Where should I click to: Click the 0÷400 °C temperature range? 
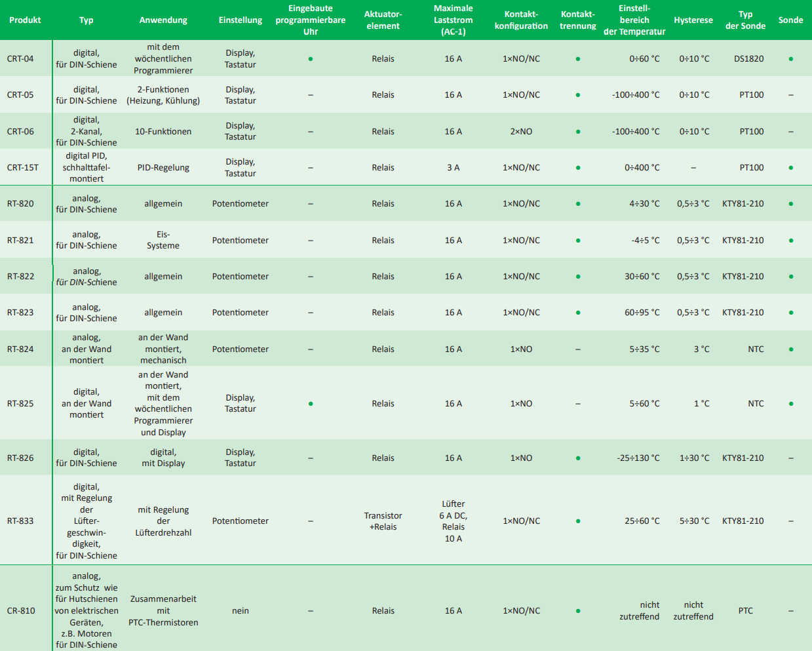tap(642, 168)
